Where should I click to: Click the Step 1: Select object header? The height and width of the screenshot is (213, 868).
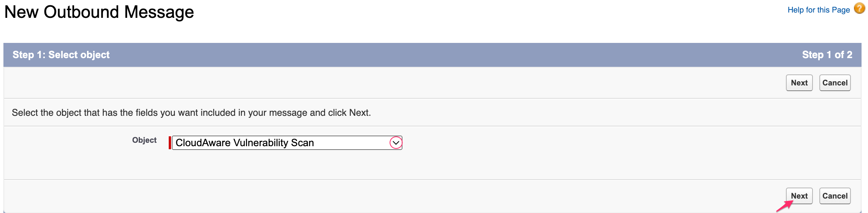(61, 55)
